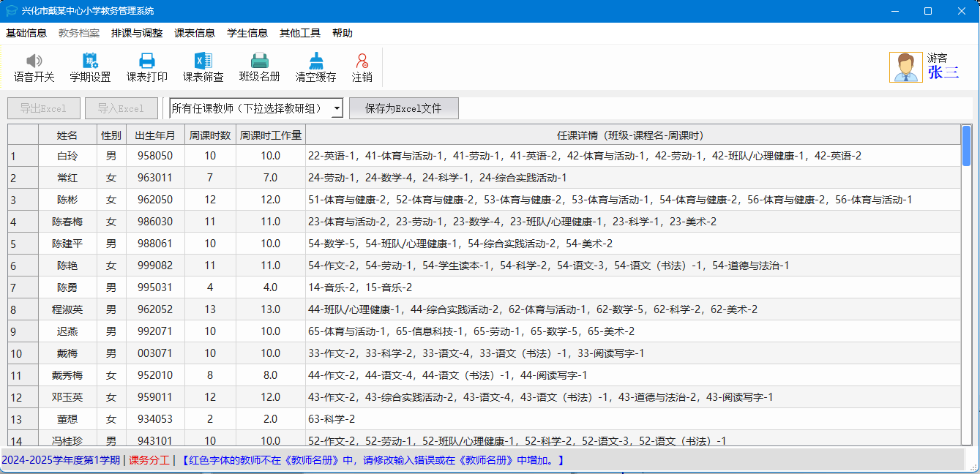Open 学期设置 calendar settings icon
980x474 pixels.
point(90,61)
